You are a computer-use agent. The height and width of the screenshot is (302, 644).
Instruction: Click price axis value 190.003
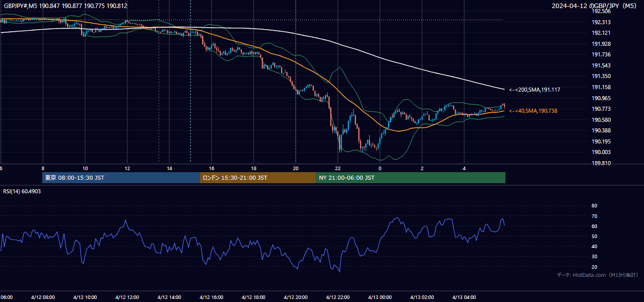coord(601,152)
